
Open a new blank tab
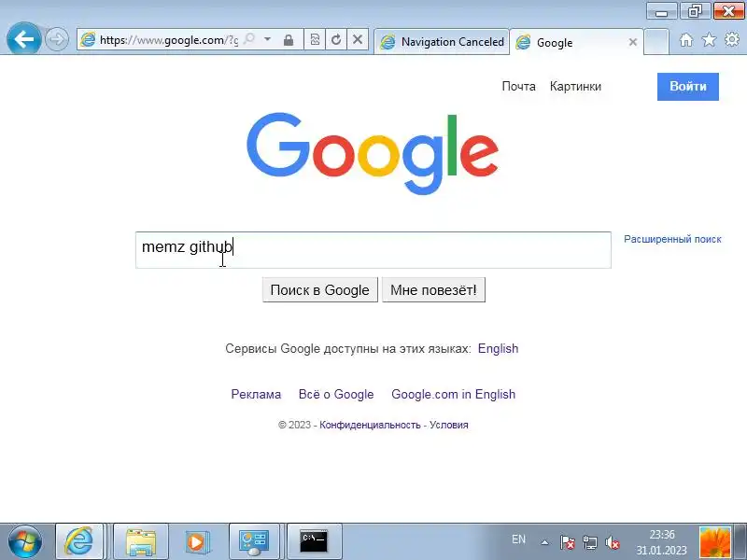(x=656, y=42)
